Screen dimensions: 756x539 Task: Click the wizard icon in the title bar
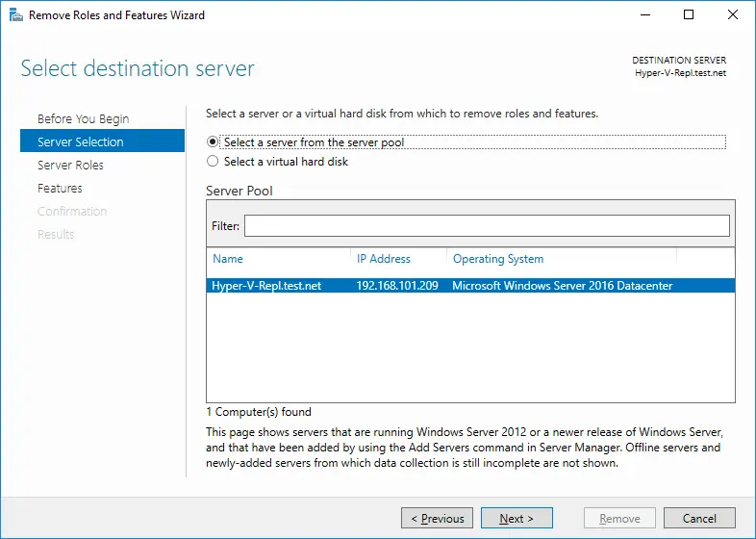click(x=16, y=15)
